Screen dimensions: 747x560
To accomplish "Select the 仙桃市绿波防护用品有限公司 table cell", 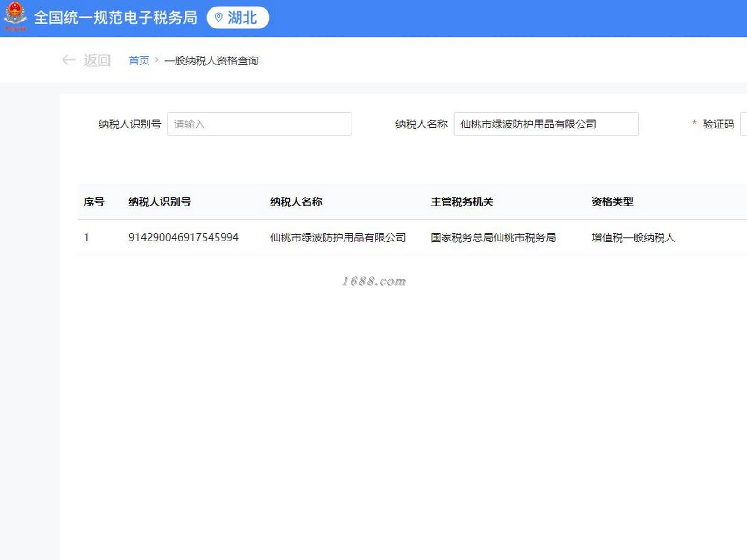I will tap(338, 237).
